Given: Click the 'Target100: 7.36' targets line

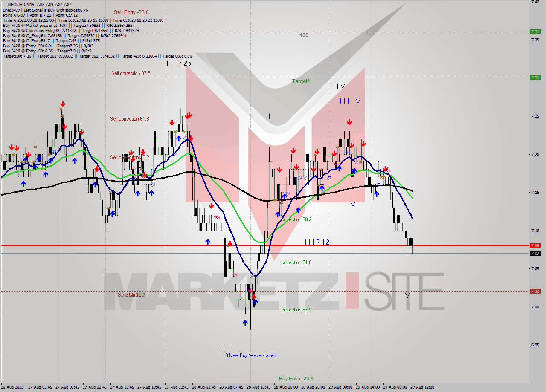Looking at the screenshot, I should [97, 56].
